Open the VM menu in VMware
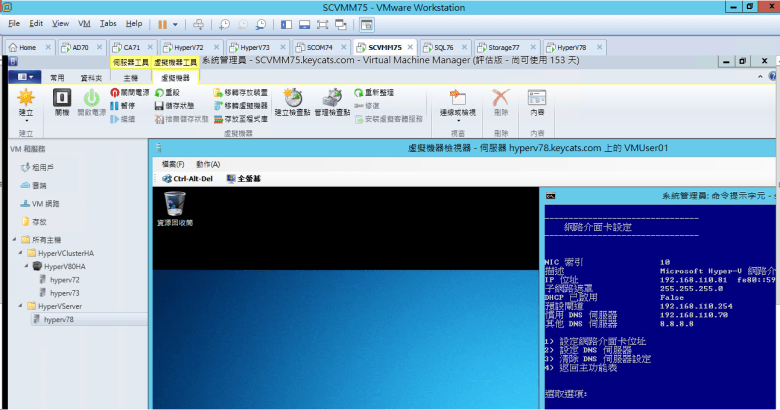Screen dimensions: 780x410 coord(83,22)
